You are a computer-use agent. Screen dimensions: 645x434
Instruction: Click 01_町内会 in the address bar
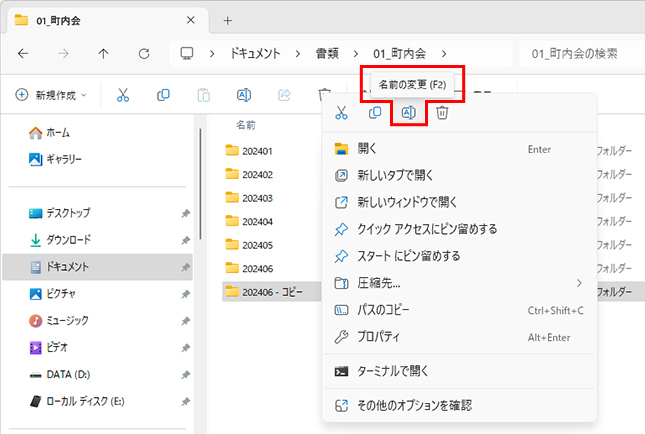399,53
